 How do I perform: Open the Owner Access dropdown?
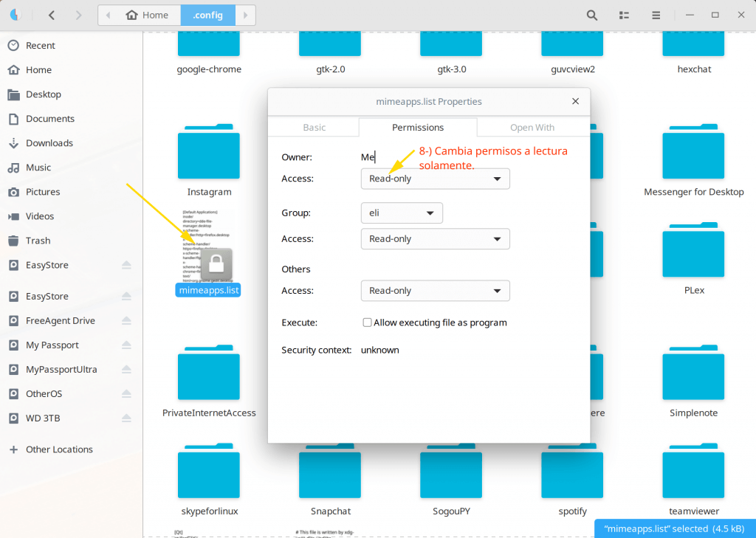pos(435,179)
